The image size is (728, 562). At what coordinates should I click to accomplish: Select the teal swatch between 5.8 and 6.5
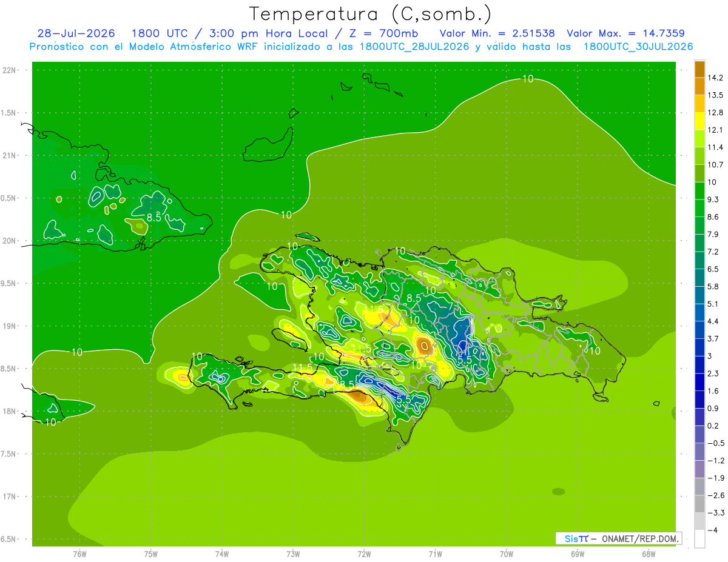699,278
